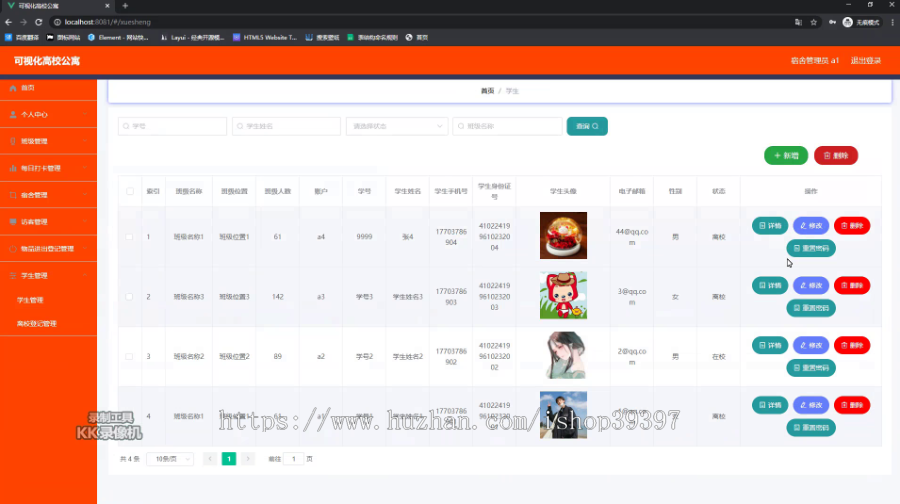900x504 pixels.
Task: Expand the 个人中心 sidebar menu
Action: click(48, 115)
